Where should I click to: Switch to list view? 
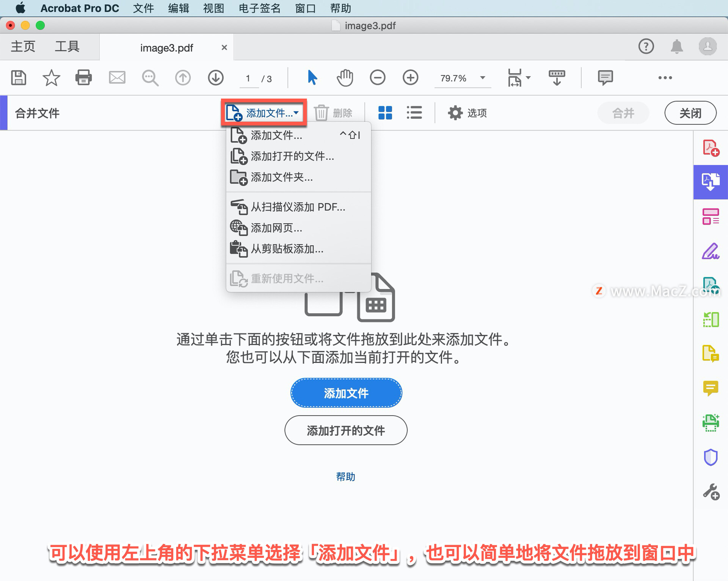pyautogui.click(x=414, y=113)
